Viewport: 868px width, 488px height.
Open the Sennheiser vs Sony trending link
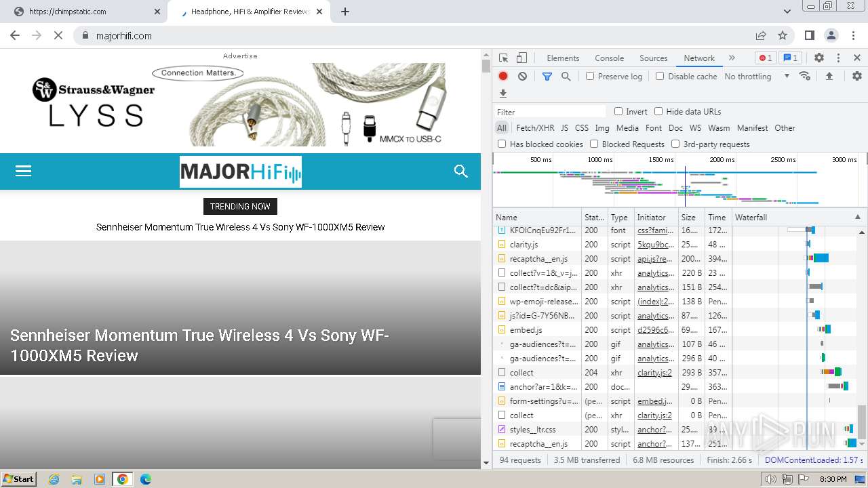[240, 227]
